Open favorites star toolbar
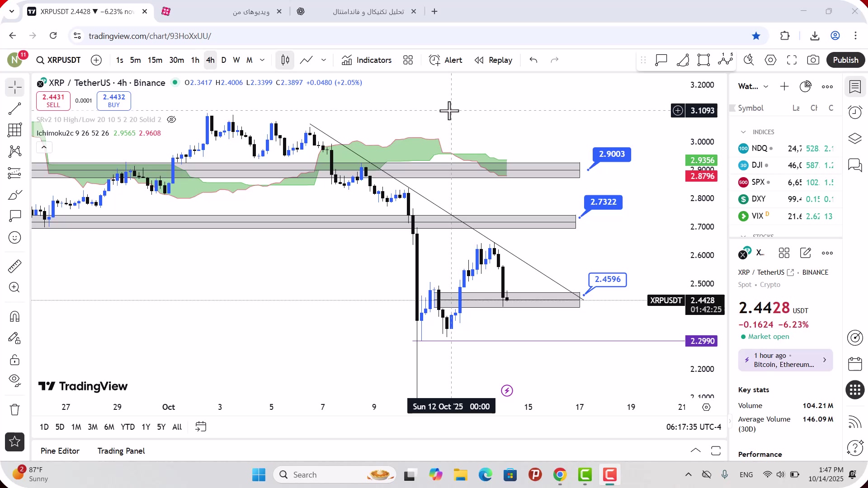Viewport: 868px width, 488px height. [x=14, y=441]
